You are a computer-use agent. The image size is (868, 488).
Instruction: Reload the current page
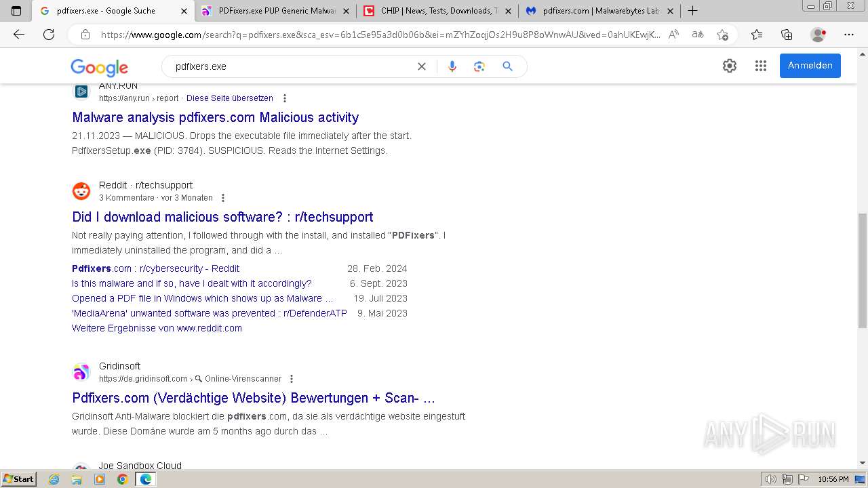(49, 35)
